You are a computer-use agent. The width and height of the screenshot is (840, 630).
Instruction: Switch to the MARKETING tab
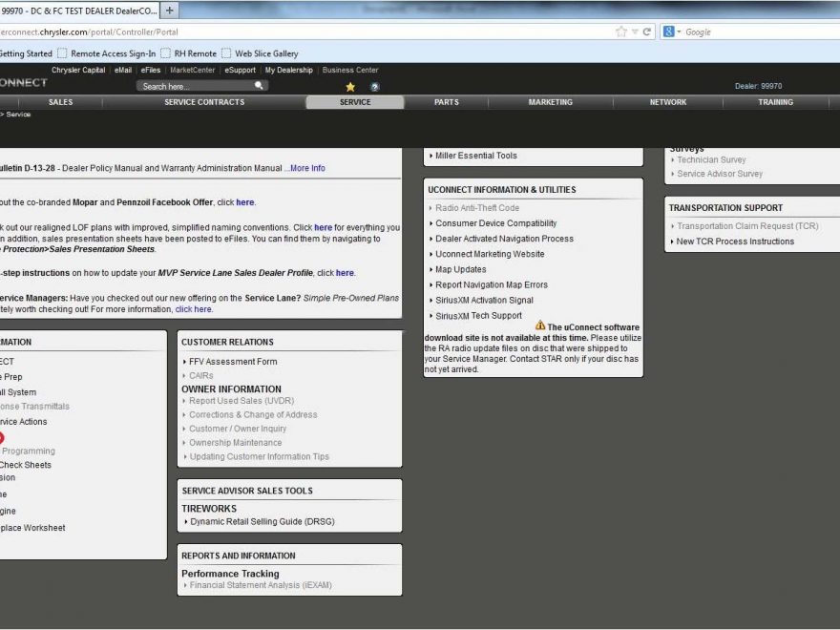click(x=550, y=102)
